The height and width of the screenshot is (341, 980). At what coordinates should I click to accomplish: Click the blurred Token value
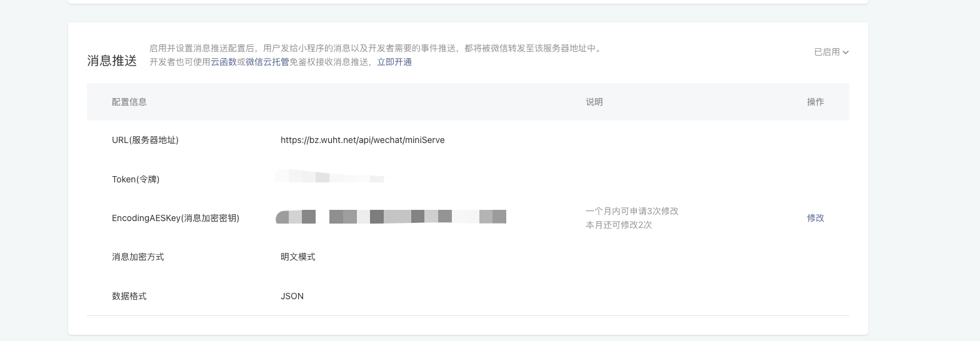click(x=331, y=177)
